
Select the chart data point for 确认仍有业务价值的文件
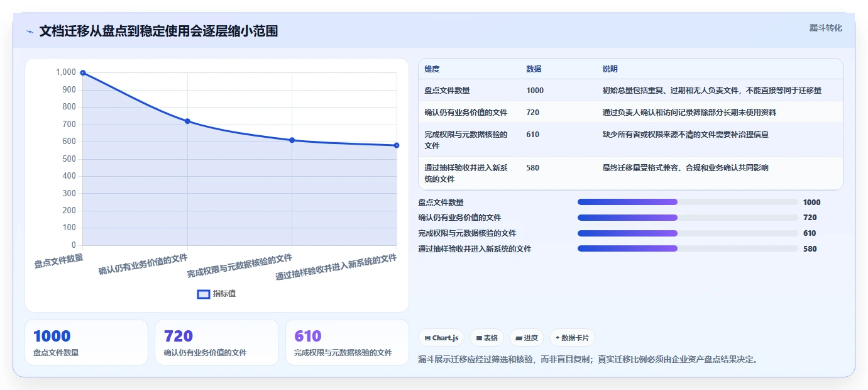pos(187,121)
